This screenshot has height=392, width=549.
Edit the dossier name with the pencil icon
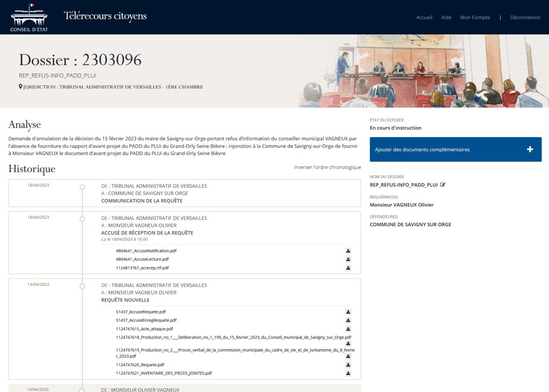click(442, 183)
